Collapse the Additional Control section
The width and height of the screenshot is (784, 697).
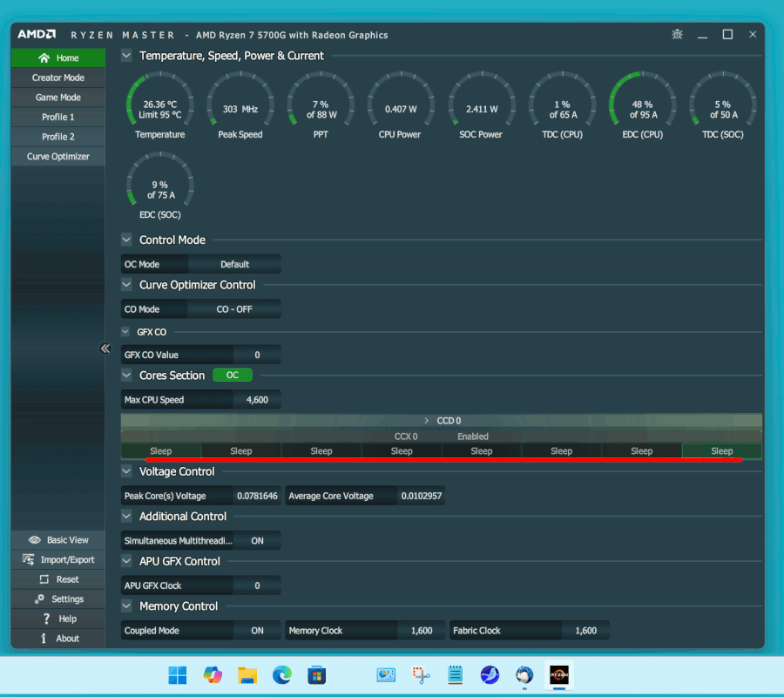(126, 516)
